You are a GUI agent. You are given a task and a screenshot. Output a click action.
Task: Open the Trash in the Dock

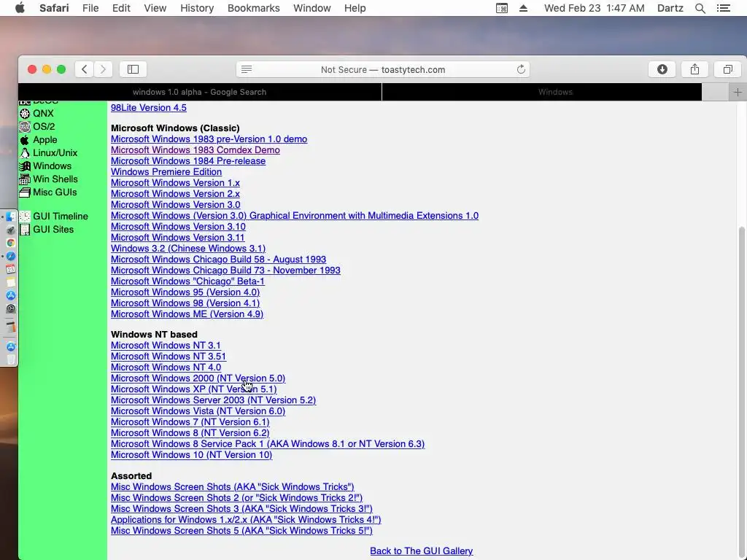(10, 359)
